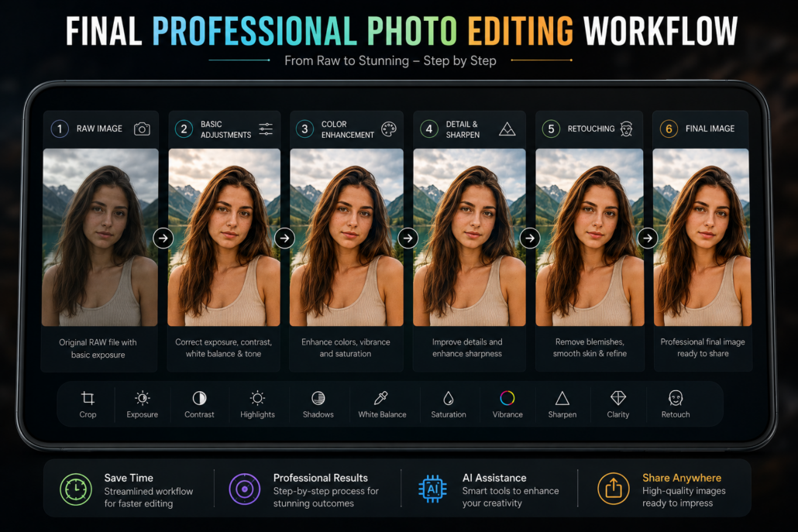Select the Raw Image portrait thumbnail
This screenshot has width=798, height=532.
(x=100, y=237)
